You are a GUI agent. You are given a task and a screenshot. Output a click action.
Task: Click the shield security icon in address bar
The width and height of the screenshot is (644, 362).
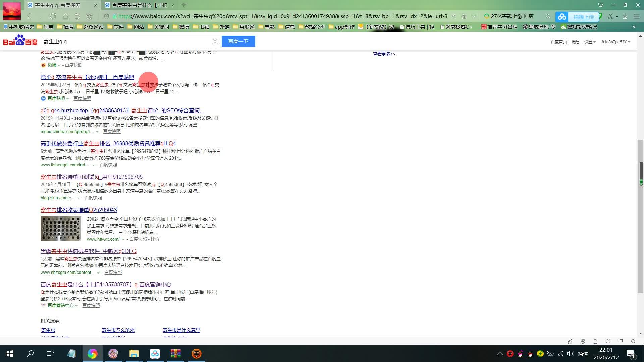tap(106, 16)
